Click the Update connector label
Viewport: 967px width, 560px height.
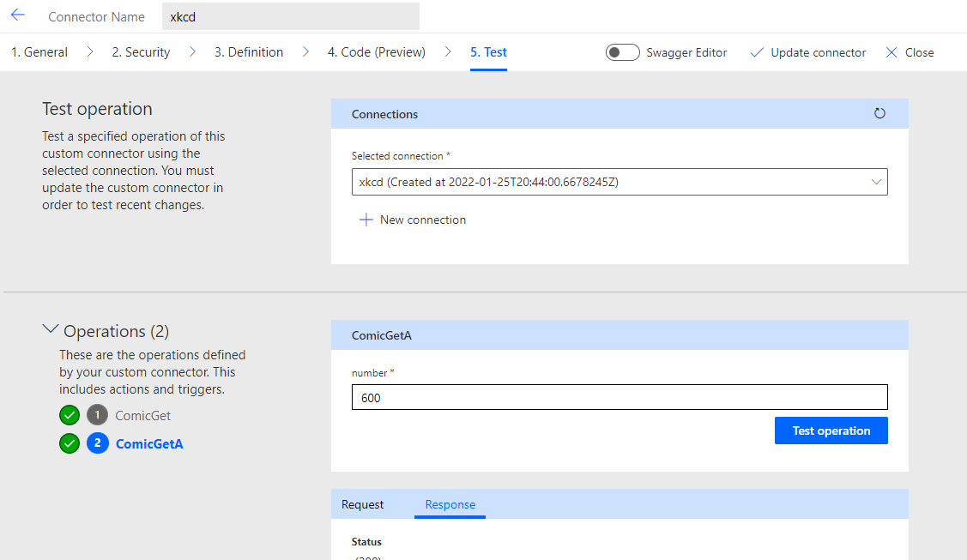click(x=818, y=52)
